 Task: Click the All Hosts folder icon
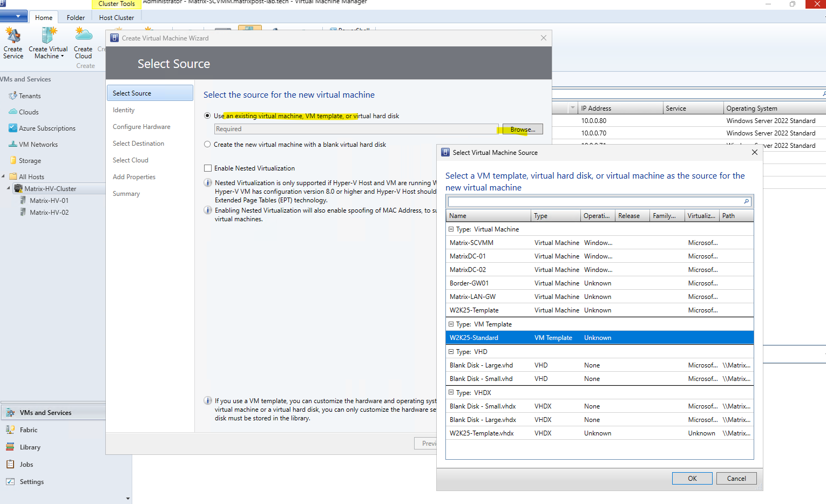click(x=13, y=177)
